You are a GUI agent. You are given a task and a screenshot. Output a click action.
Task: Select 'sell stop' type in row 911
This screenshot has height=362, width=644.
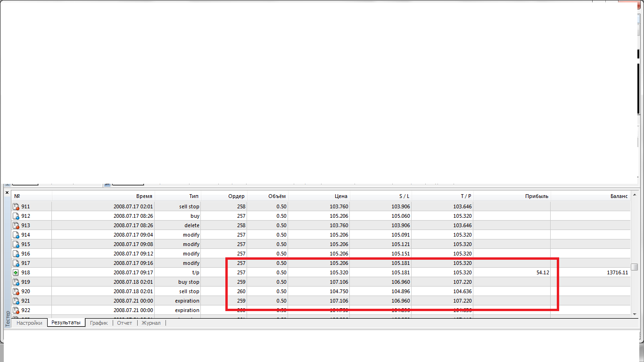(x=189, y=206)
